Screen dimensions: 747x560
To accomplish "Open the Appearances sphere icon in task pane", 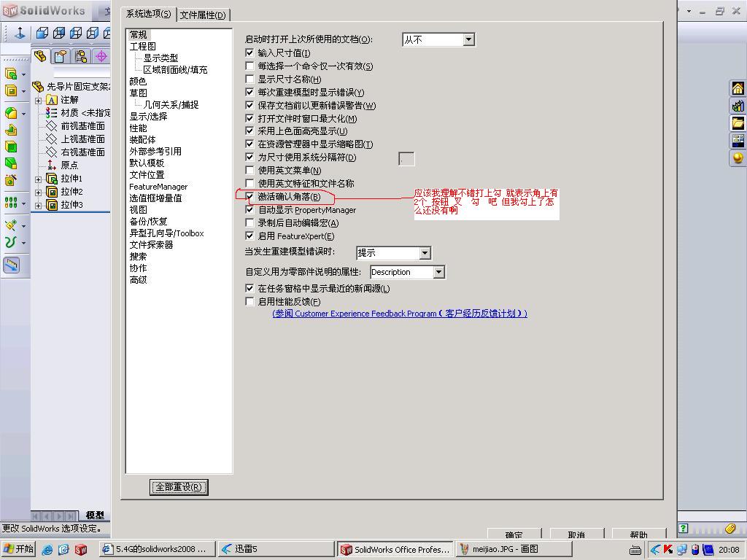I will tap(738, 157).
